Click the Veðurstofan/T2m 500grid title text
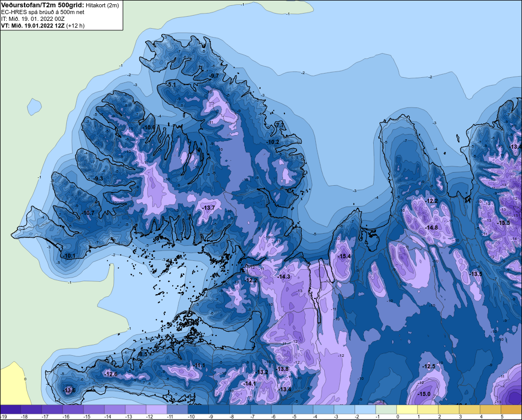 43,5
